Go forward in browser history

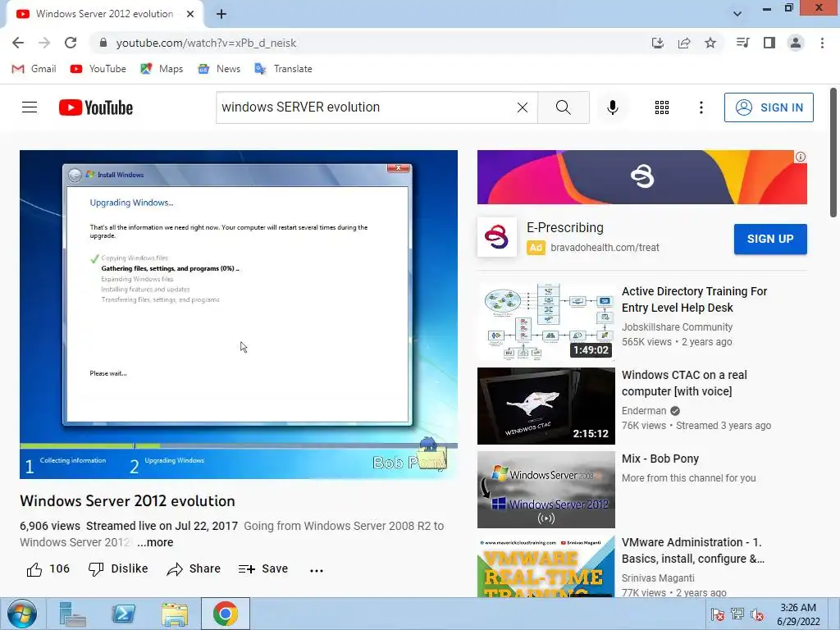click(x=44, y=43)
